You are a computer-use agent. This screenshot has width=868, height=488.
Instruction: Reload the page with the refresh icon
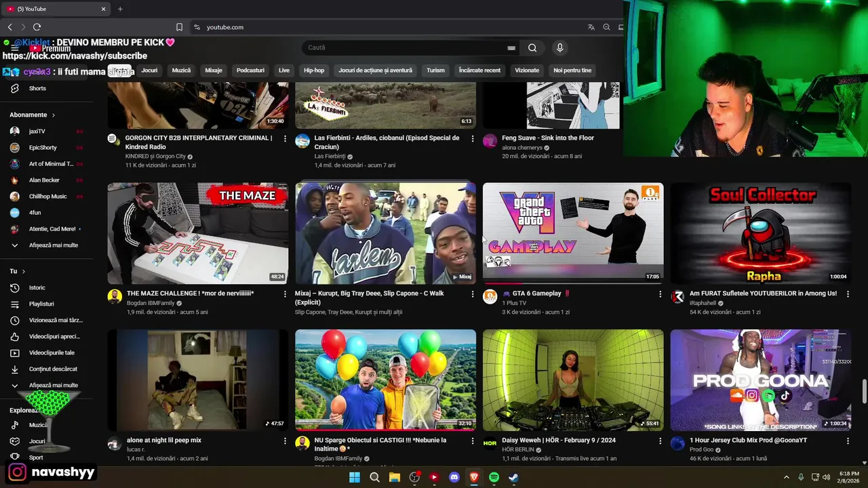37,27
